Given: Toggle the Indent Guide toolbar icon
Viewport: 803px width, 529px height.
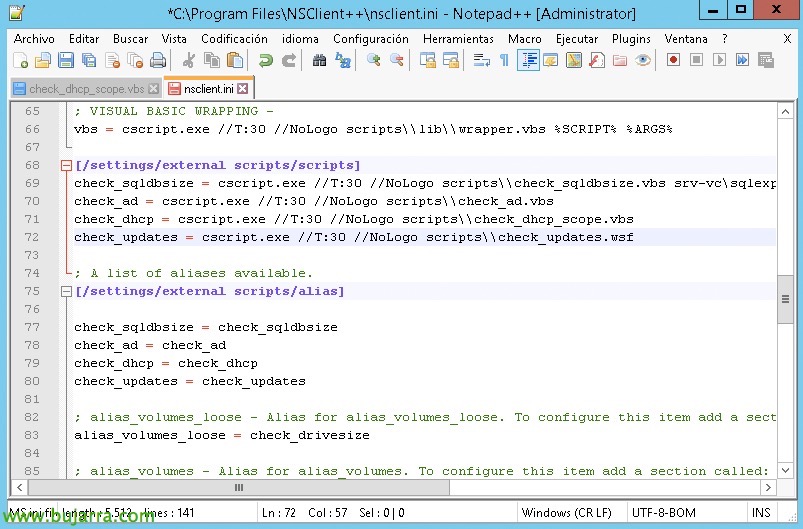Looking at the screenshot, I should [x=528, y=60].
